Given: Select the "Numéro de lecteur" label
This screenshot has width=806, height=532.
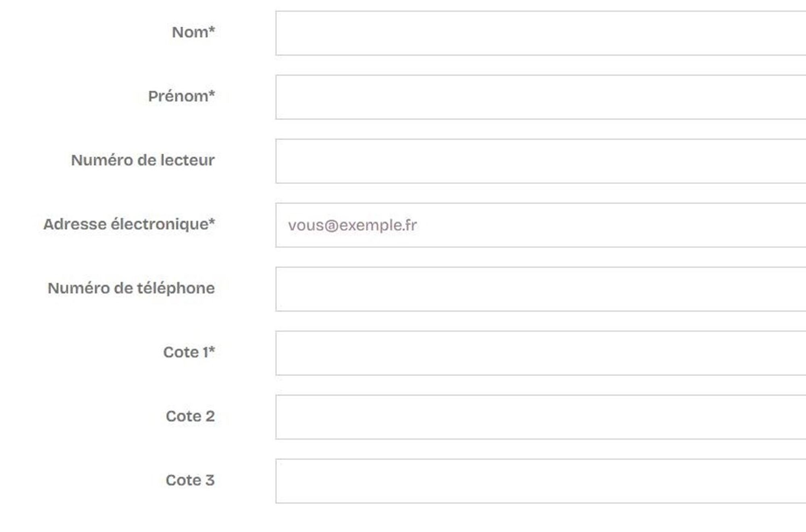Looking at the screenshot, I should click(143, 160).
